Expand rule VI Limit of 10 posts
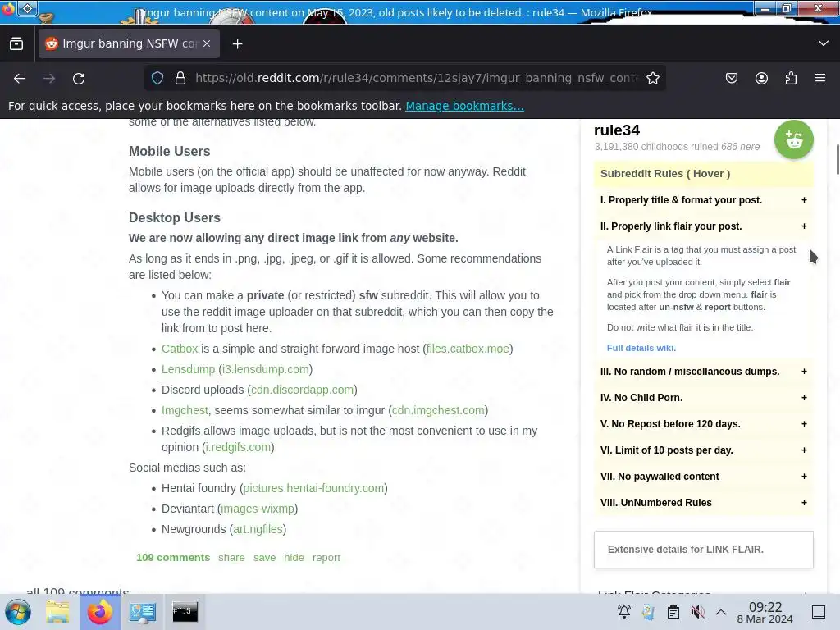The width and height of the screenshot is (840, 630). click(x=703, y=450)
